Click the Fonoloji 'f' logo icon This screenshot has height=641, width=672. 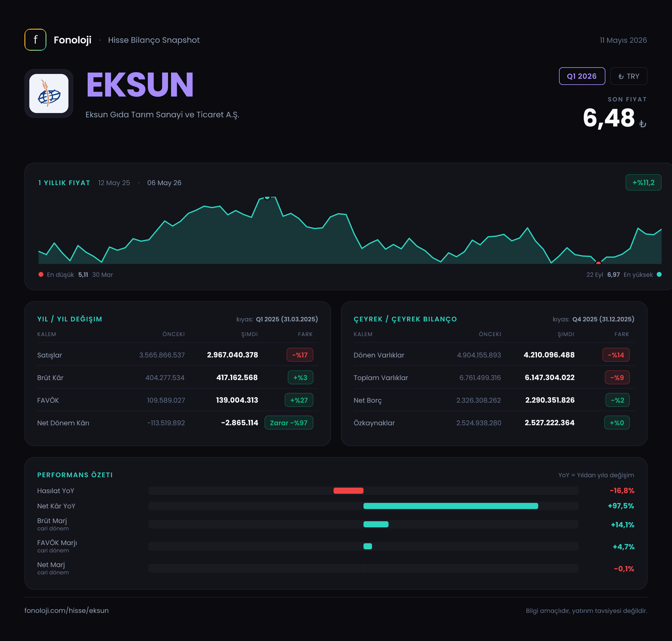35,40
